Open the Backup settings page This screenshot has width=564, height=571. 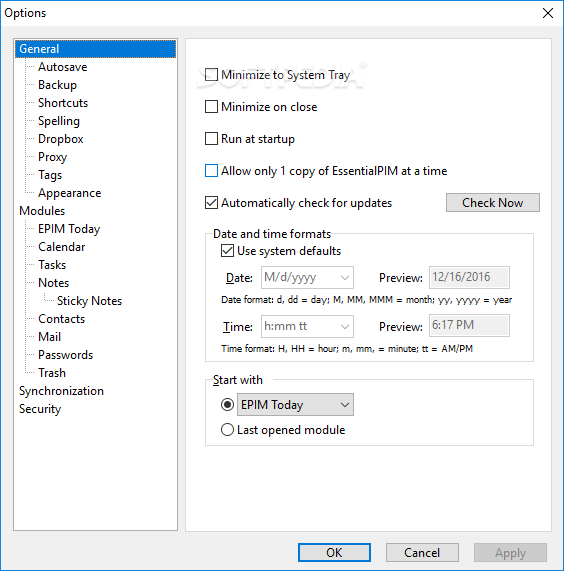[x=58, y=85]
